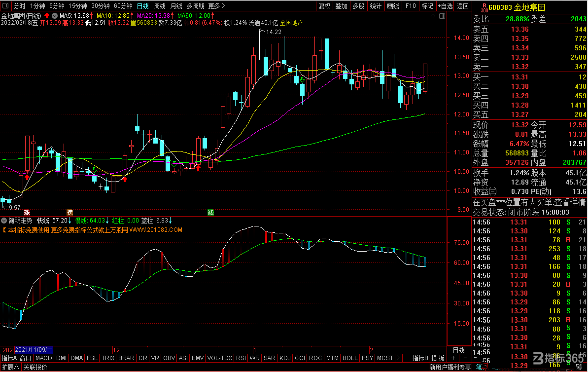Select the 指标A indicator group
588x372 pixels.
point(9,358)
